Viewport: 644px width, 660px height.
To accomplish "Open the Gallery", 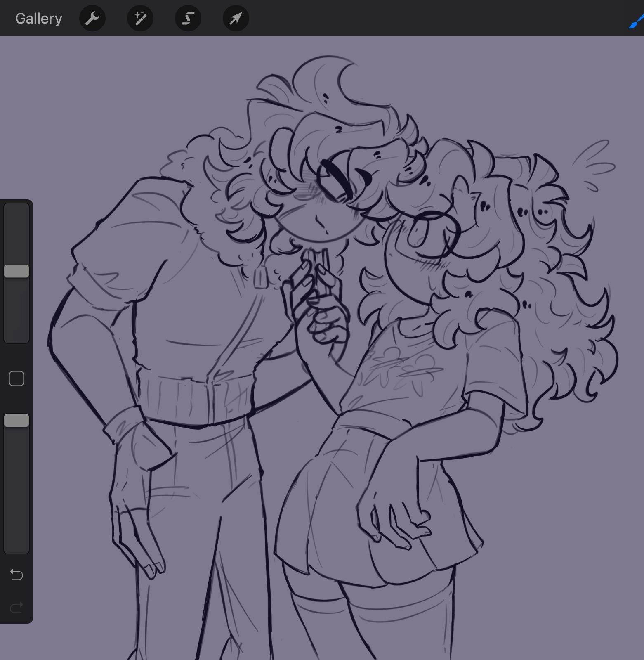I will 38,19.
